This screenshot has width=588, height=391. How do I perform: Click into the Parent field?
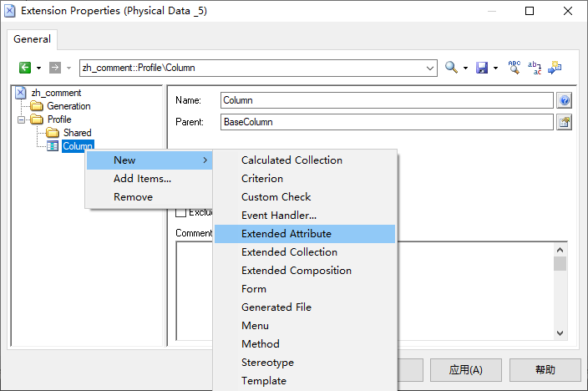(387, 122)
